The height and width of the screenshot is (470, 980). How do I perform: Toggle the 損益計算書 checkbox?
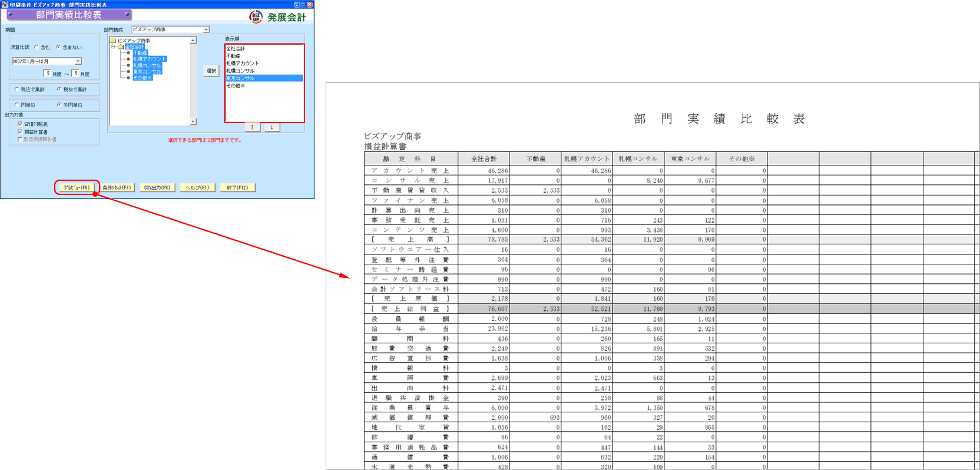pos(20,131)
